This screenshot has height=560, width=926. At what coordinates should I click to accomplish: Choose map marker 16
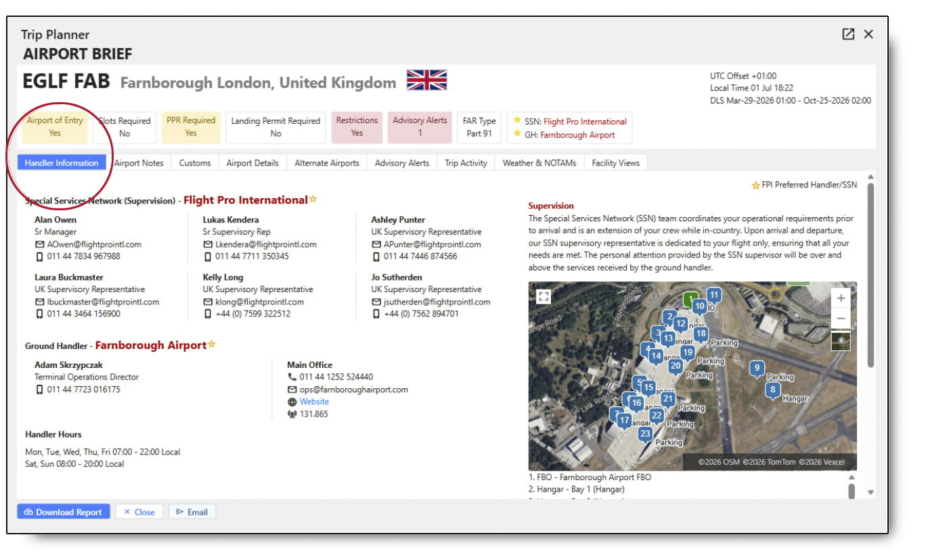tap(636, 403)
